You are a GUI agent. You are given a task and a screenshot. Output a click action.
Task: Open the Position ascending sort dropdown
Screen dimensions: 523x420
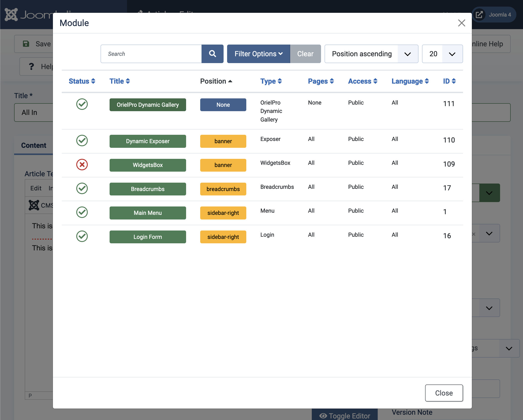tap(371, 54)
